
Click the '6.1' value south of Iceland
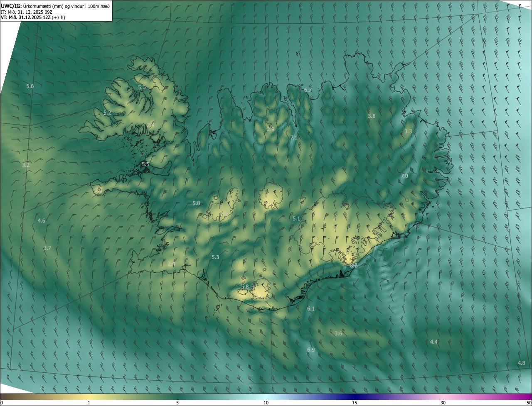pos(311,308)
